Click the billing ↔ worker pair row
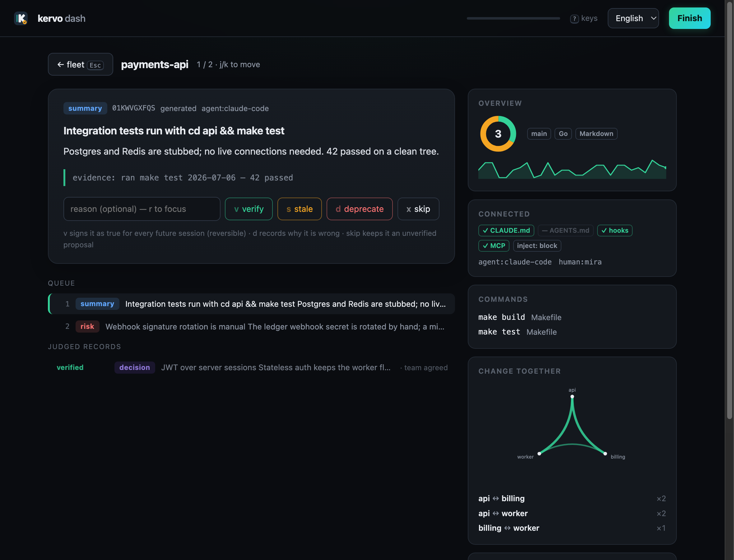 tap(572, 528)
